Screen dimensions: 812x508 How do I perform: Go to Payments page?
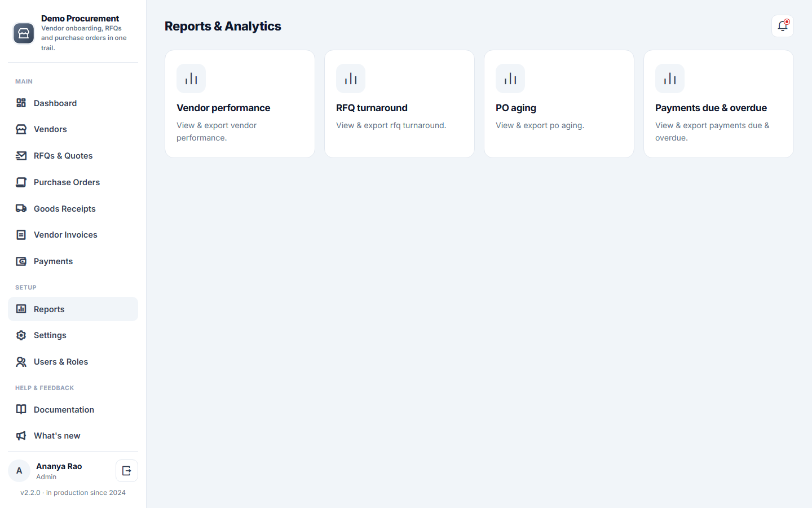point(73,261)
